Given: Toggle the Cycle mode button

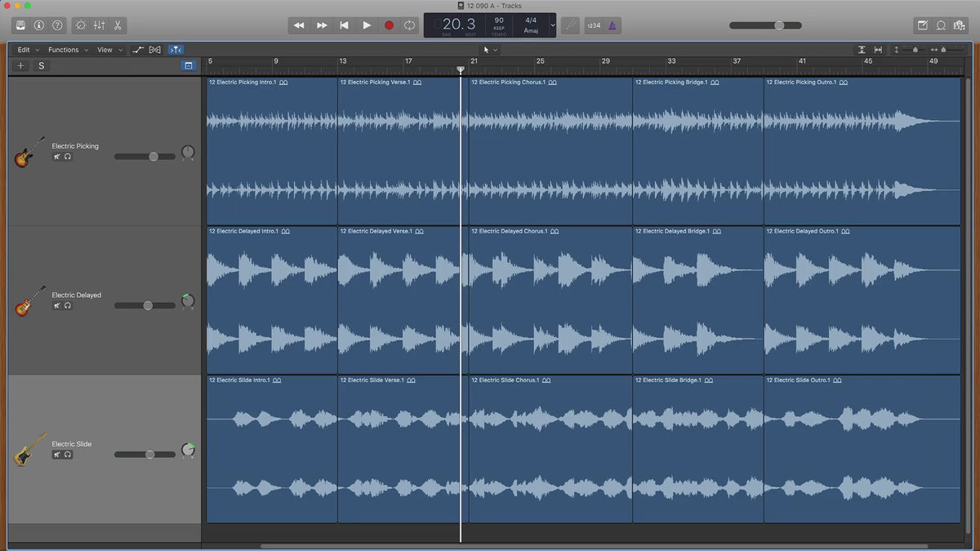Looking at the screenshot, I should pos(410,25).
